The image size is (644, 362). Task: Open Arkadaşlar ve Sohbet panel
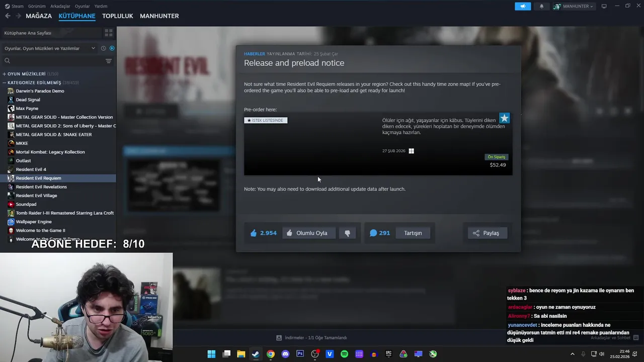pos(614,338)
